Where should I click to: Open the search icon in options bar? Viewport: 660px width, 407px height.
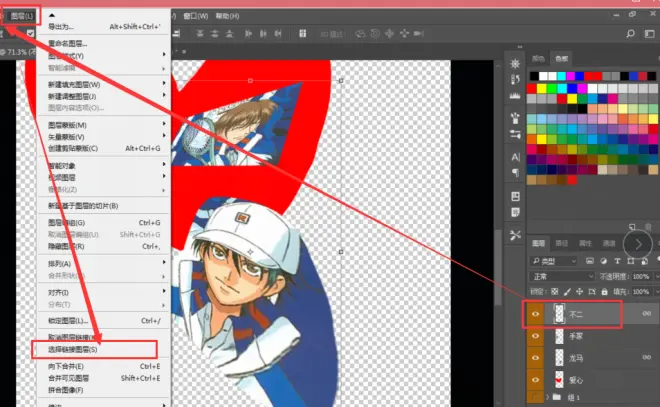coord(630,34)
